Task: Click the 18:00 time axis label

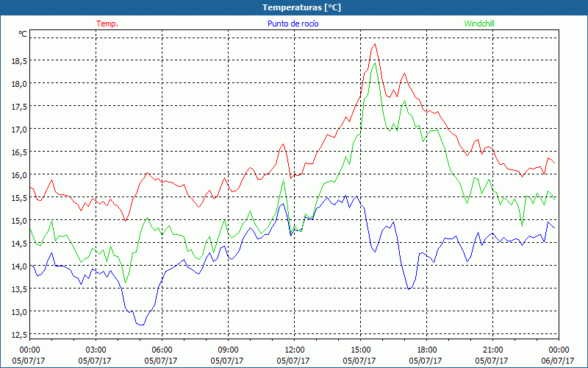Action: point(427,350)
